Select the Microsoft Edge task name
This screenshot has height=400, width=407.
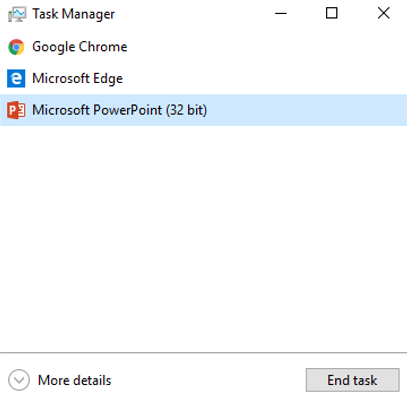77,79
